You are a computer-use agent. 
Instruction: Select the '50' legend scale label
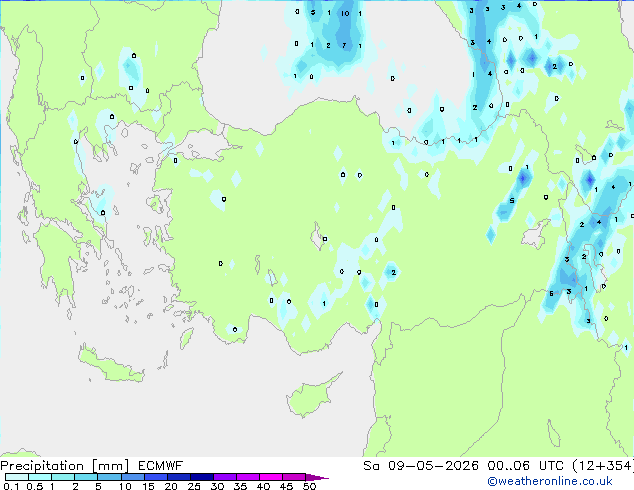click(309, 486)
